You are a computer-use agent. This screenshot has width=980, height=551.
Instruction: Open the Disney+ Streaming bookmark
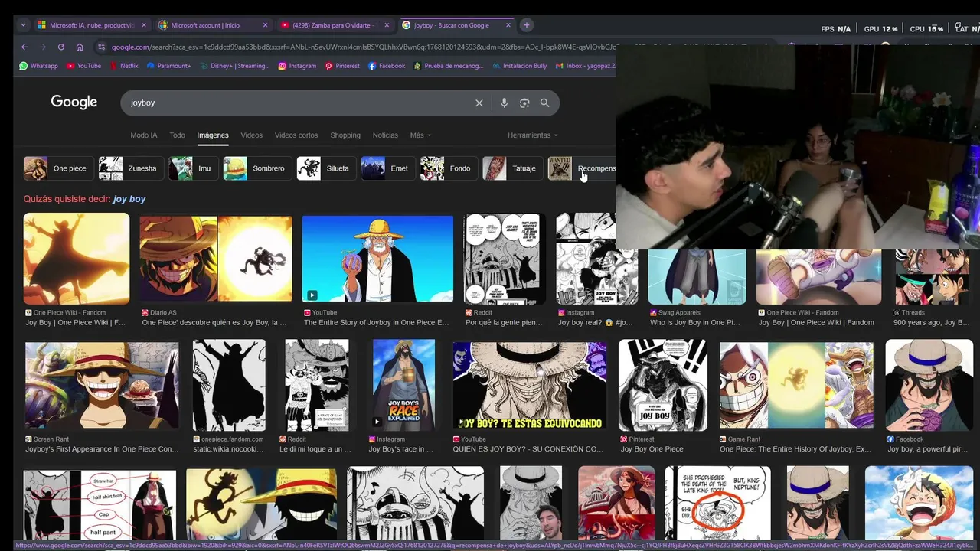coord(235,66)
